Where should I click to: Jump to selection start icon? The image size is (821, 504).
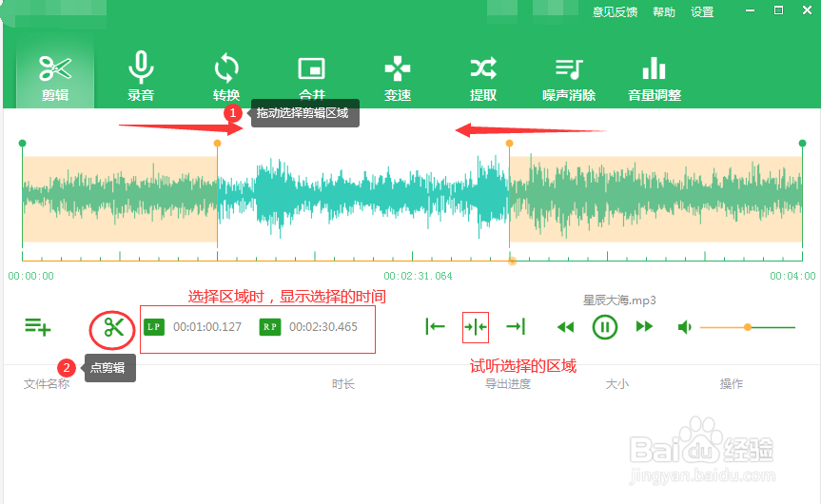435,327
